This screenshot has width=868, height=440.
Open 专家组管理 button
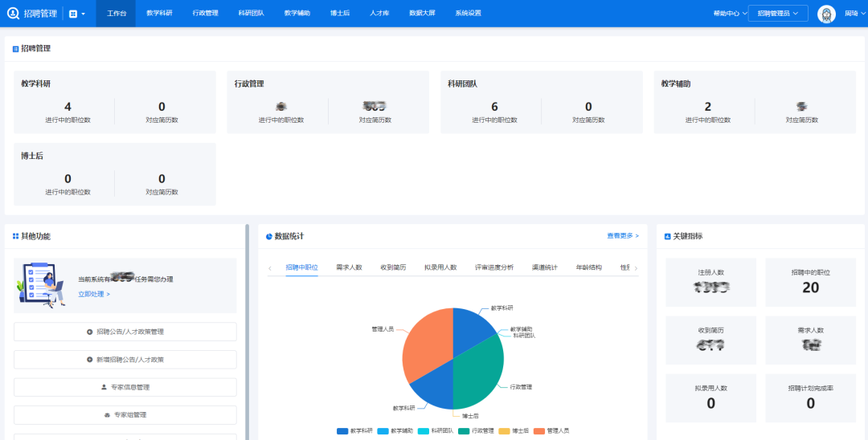[125, 414]
